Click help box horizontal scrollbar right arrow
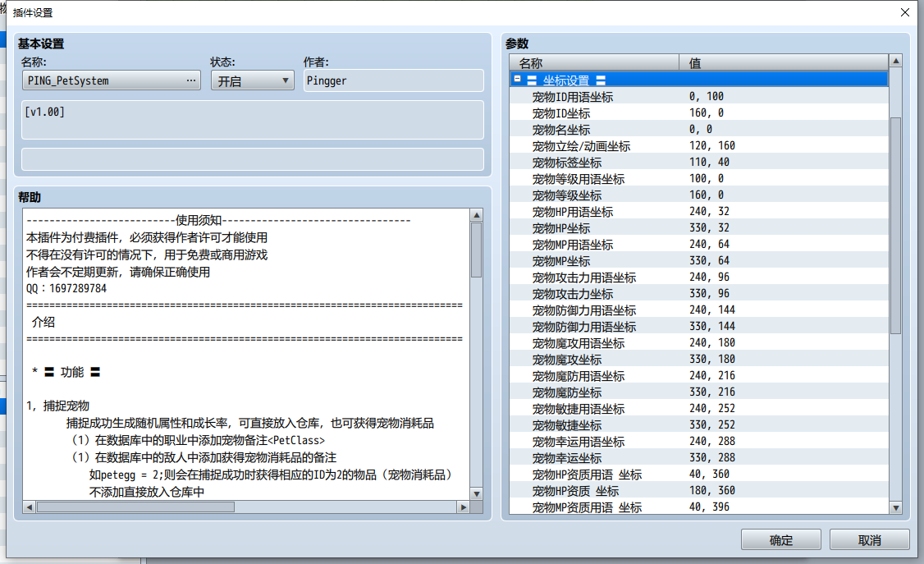 tap(464, 507)
